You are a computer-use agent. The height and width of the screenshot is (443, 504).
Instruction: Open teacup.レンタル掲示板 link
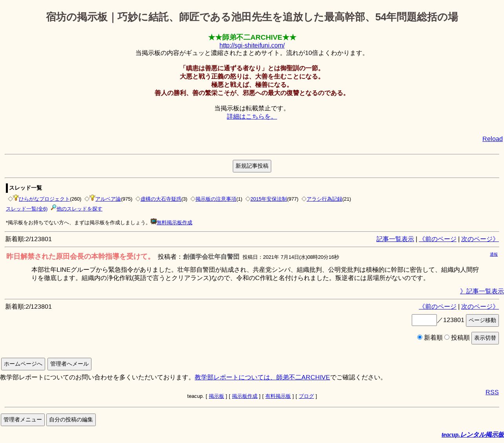[x=473, y=435]
